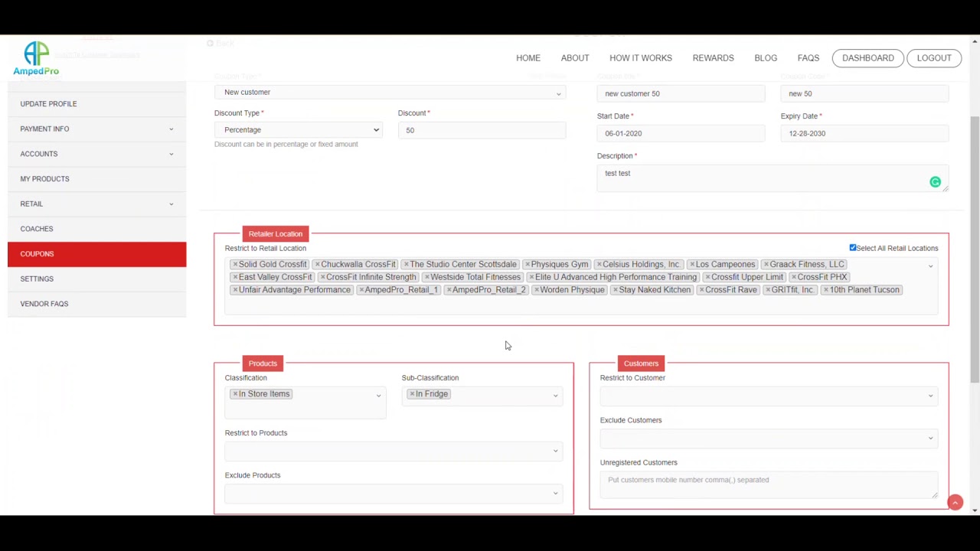The width and height of the screenshot is (980, 551).
Task: Remove GRITfit, Inc. location tag
Action: coord(768,290)
